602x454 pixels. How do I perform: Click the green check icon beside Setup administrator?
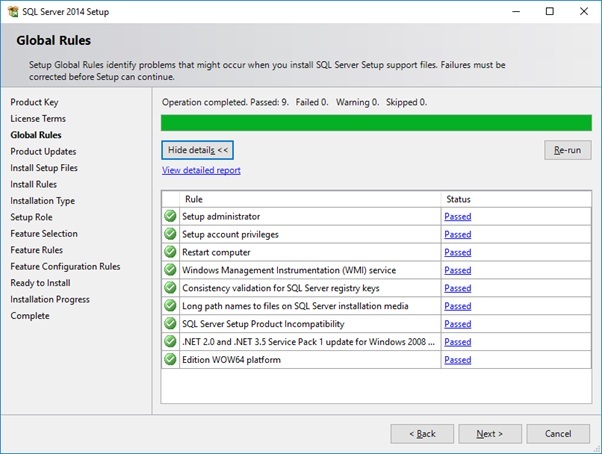click(x=170, y=216)
